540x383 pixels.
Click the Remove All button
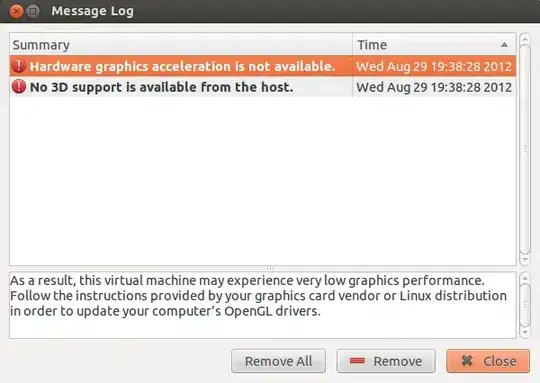pos(279,361)
